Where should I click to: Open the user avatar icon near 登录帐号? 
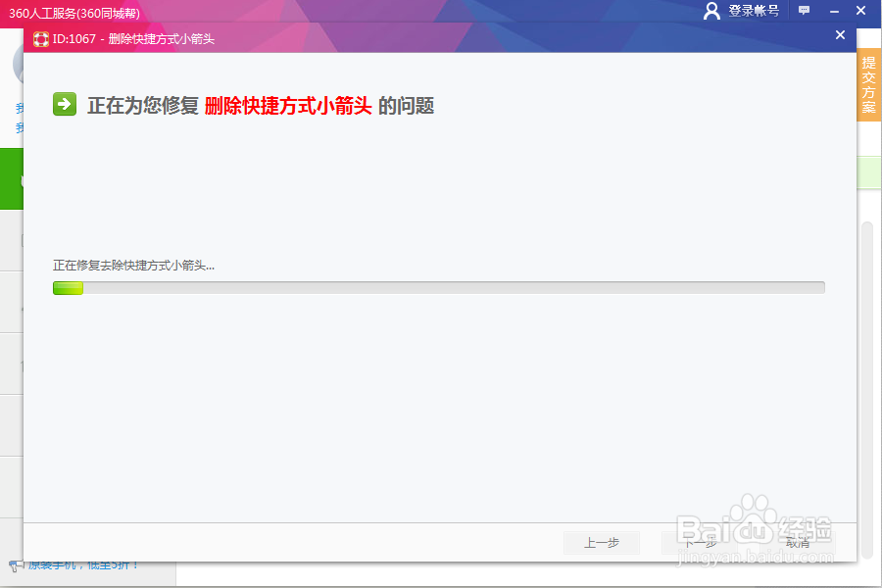(711, 11)
